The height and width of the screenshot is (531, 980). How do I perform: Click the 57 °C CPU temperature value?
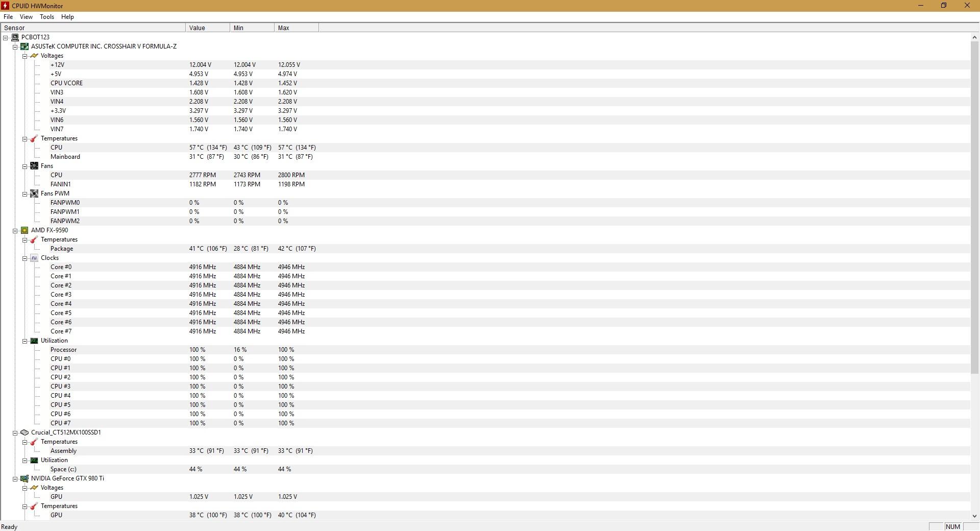pyautogui.click(x=208, y=148)
